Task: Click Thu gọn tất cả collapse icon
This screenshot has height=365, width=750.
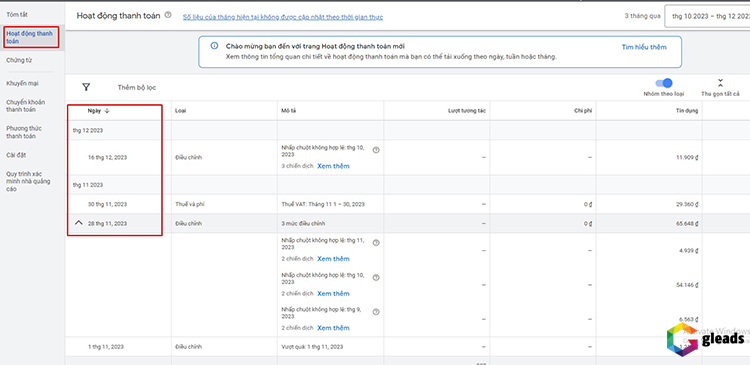Action: pos(720,83)
